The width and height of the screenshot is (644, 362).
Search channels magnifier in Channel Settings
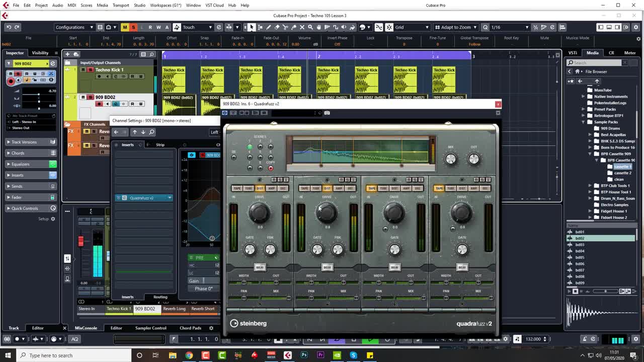(151, 132)
